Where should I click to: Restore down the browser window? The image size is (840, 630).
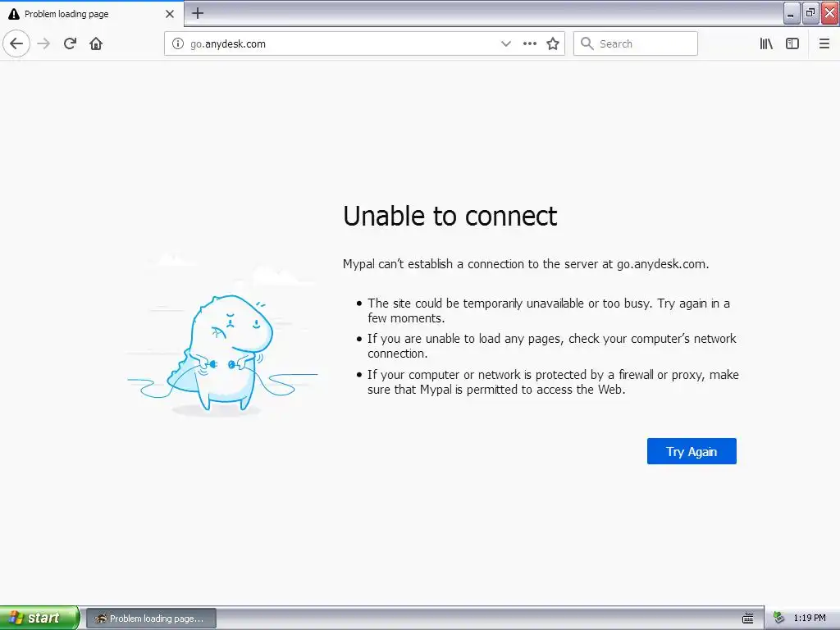tap(810, 13)
